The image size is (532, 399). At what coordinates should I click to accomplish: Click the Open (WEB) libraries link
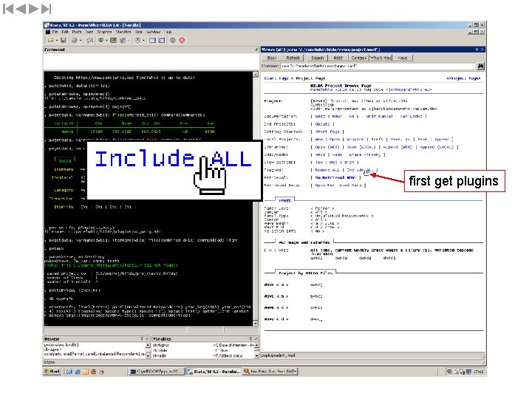[x=327, y=147]
